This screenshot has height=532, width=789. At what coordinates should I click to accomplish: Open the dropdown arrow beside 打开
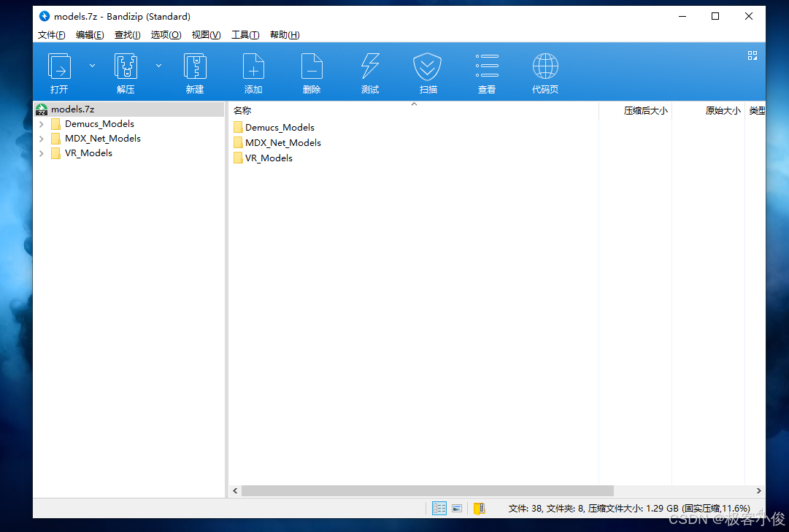click(92, 66)
